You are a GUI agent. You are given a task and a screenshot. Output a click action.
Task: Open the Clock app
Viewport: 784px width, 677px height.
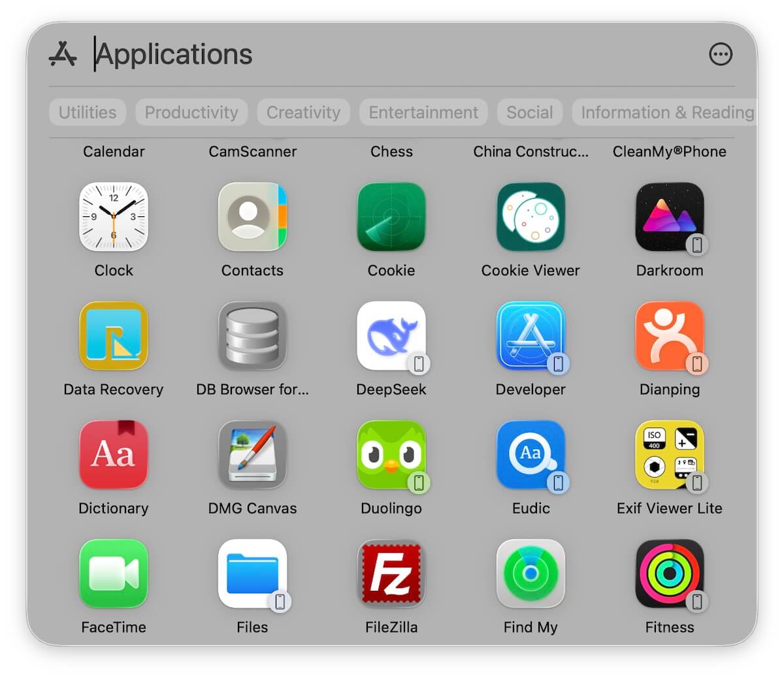(114, 217)
